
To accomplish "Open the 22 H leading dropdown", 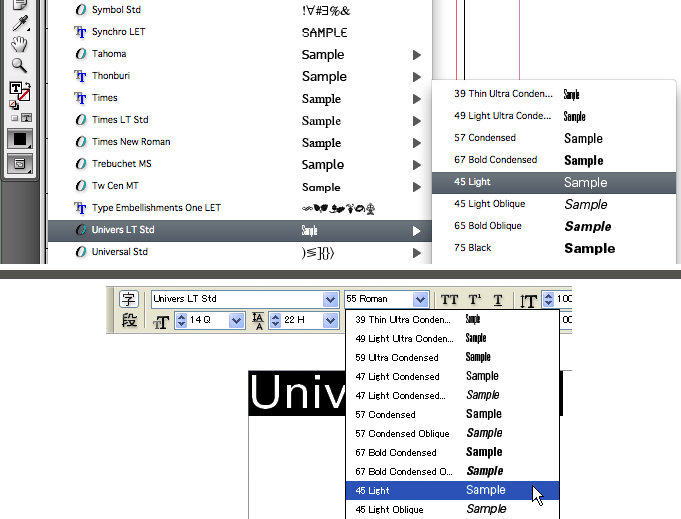I will coord(330,321).
